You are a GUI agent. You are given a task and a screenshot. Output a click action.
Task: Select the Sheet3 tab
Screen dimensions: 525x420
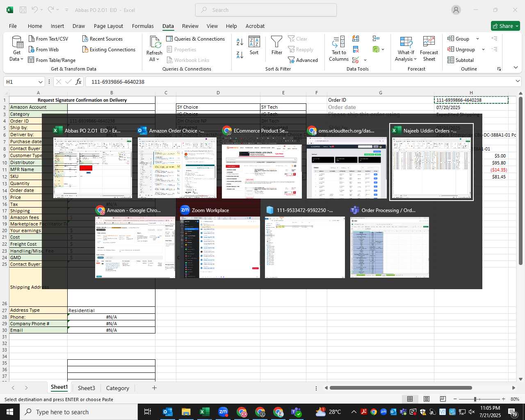[87, 388]
